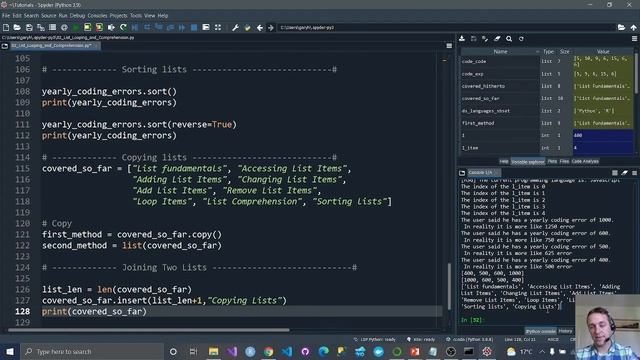Open editor pane options menu
This screenshot has width=640, height=360.
pyautogui.click(x=449, y=46)
